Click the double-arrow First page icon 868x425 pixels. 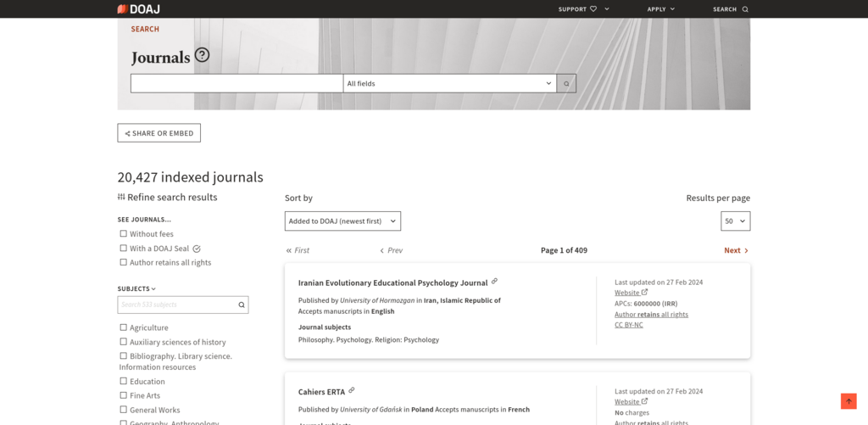(x=288, y=250)
